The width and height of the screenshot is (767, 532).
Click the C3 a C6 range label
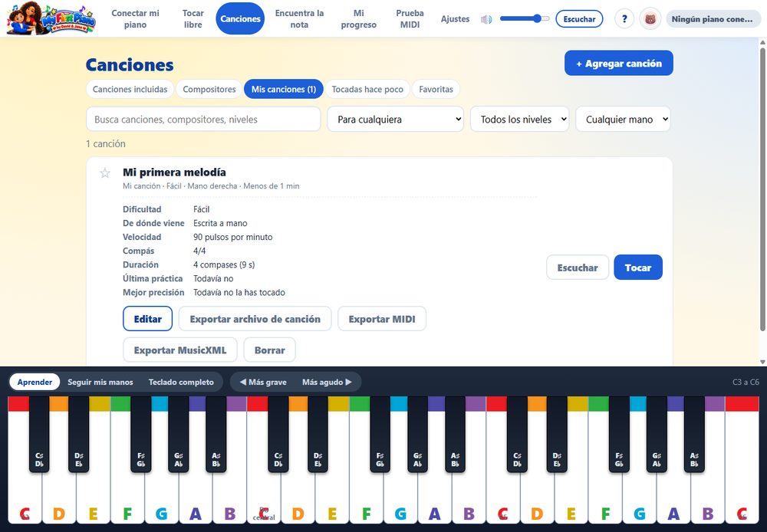[746, 382]
